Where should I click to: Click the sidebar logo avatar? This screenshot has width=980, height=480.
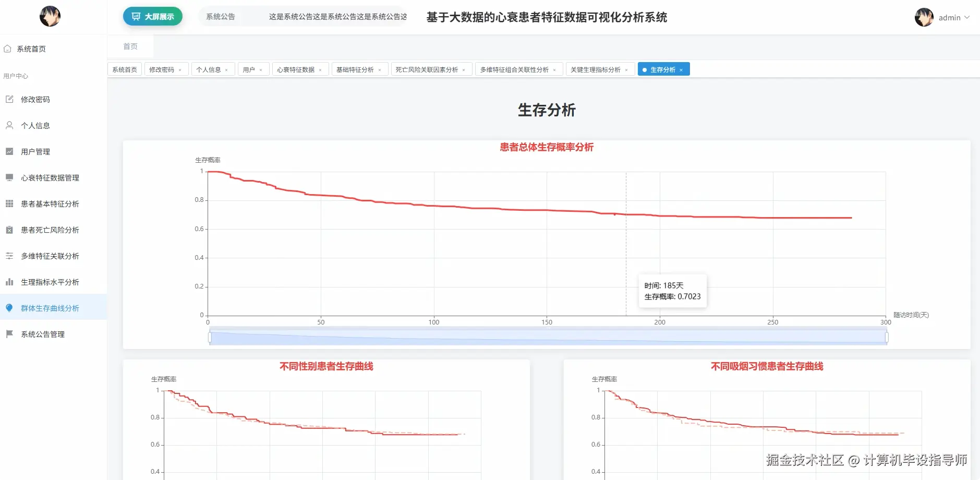[x=50, y=16]
